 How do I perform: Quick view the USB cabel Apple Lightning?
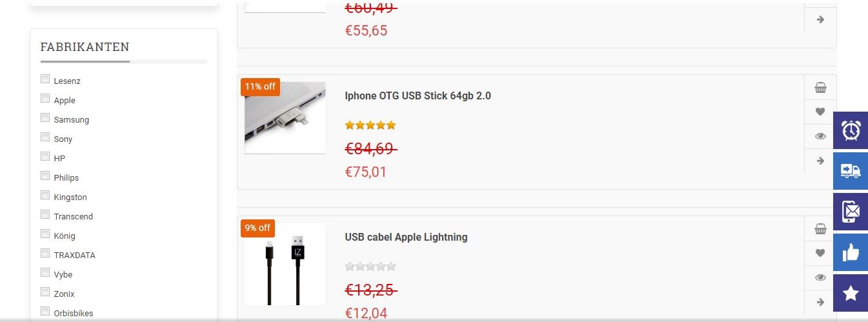820,277
